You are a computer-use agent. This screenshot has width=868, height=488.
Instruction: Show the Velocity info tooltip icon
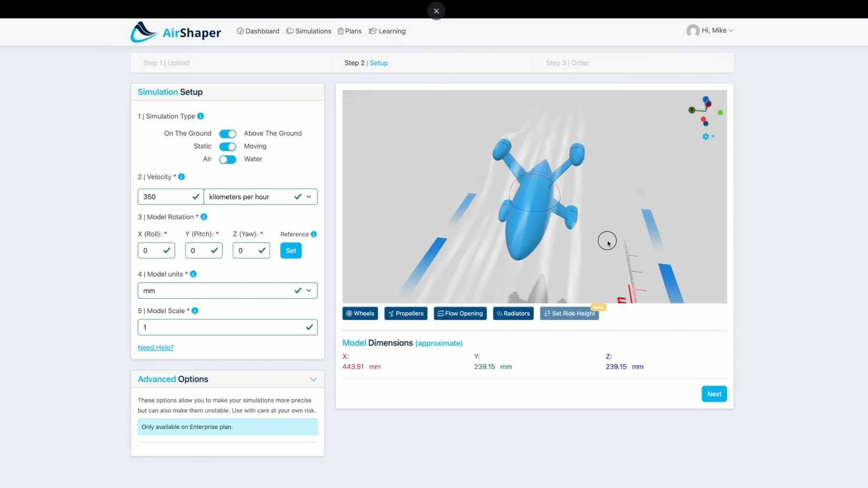point(181,177)
